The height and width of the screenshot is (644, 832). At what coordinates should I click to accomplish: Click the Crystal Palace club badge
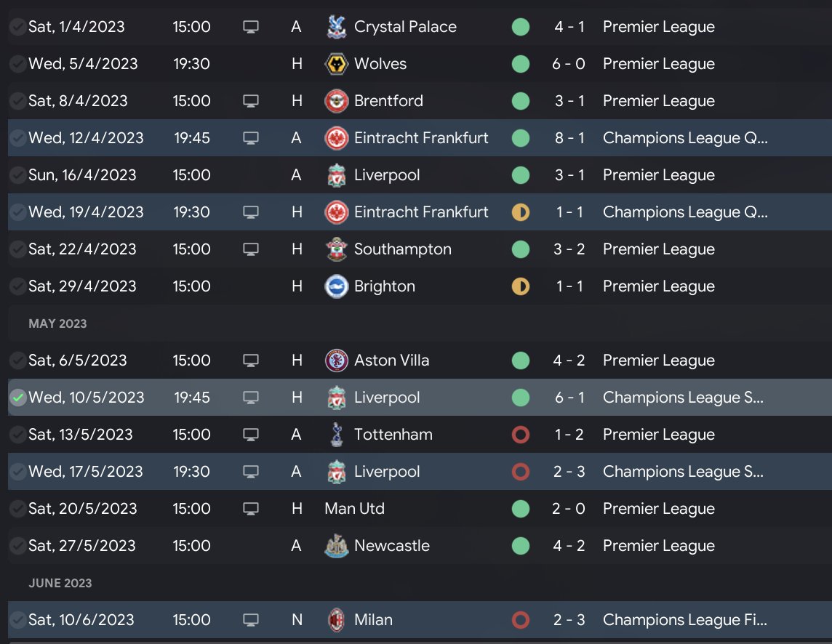335,27
